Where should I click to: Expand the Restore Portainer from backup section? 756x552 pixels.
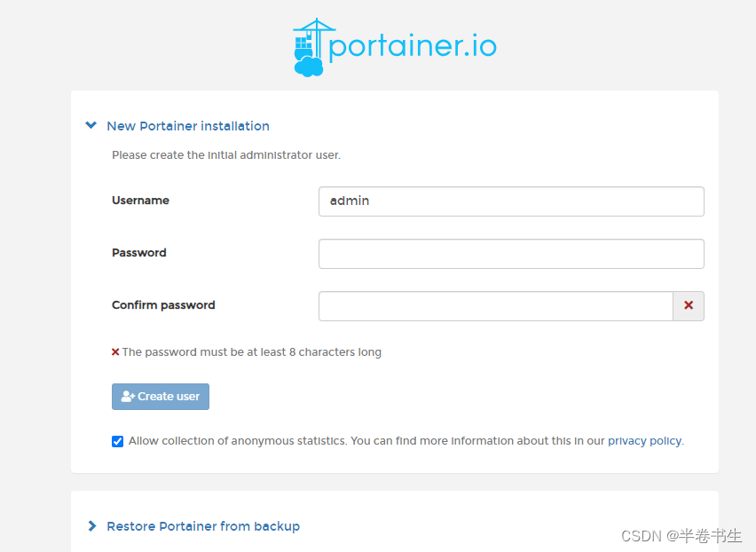[x=92, y=525]
